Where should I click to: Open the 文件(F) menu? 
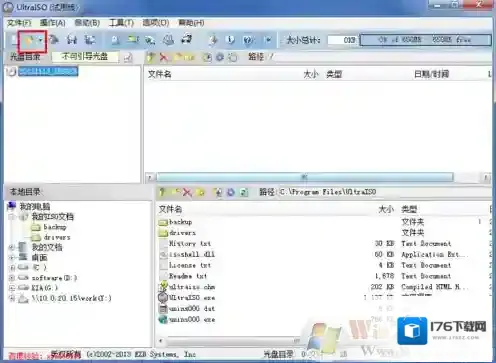(19, 23)
